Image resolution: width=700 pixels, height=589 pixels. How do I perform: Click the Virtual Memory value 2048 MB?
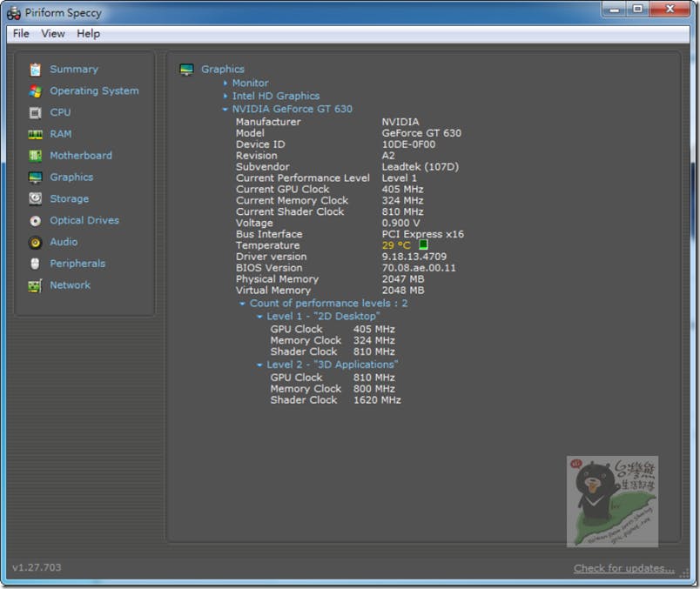pyautogui.click(x=403, y=290)
